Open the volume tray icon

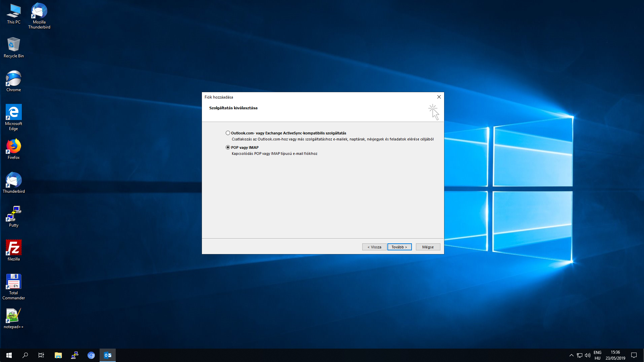coord(588,355)
